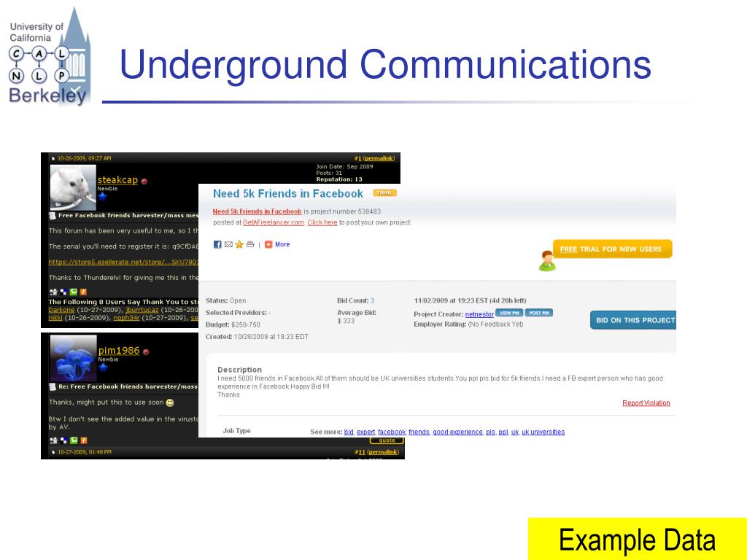Image resolution: width=747 pixels, height=560 pixels.
Task: Click the green bookmark icon in steakcap's post
Action: pyautogui.click(x=74, y=292)
